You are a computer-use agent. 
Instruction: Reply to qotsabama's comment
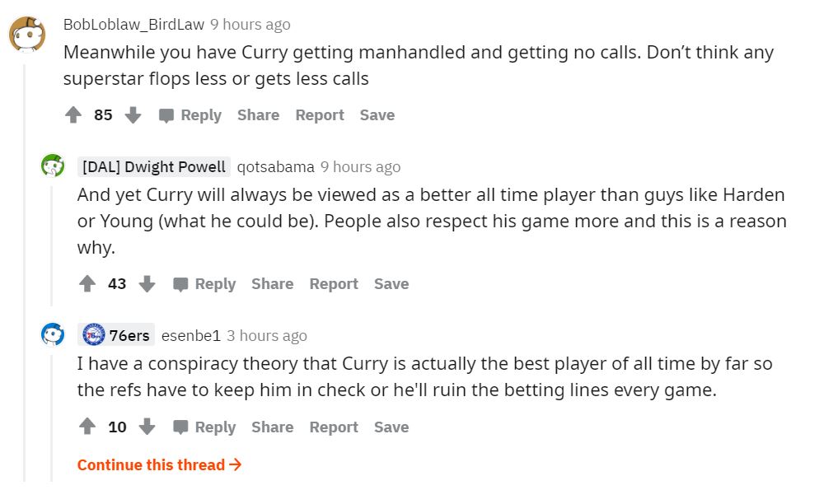click(x=204, y=284)
